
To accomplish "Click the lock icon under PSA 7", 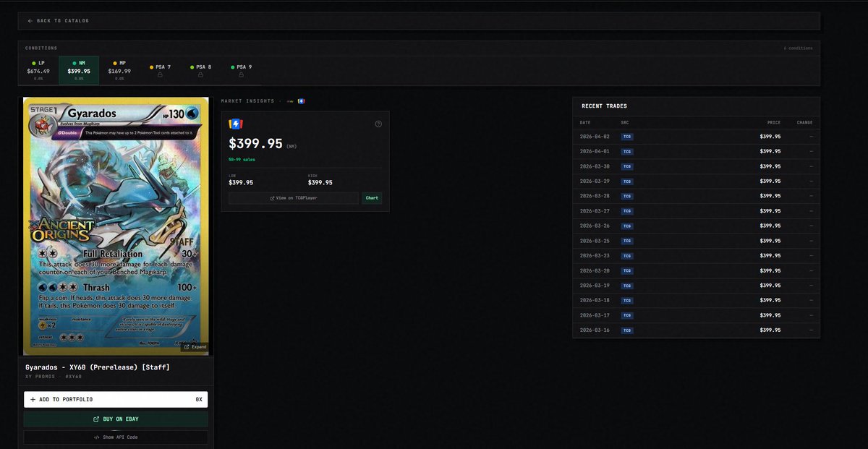I will click(160, 74).
